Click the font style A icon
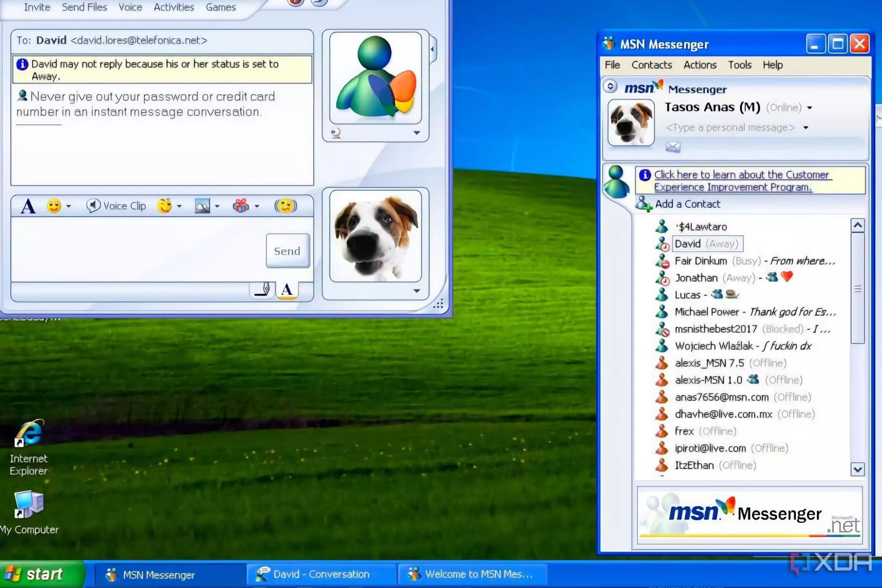 (x=27, y=205)
